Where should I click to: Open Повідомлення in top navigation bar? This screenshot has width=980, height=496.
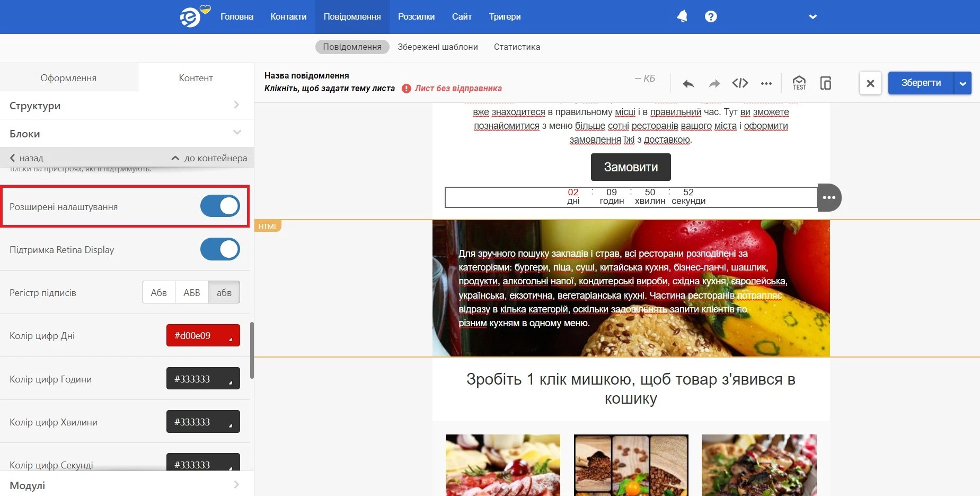(x=352, y=16)
